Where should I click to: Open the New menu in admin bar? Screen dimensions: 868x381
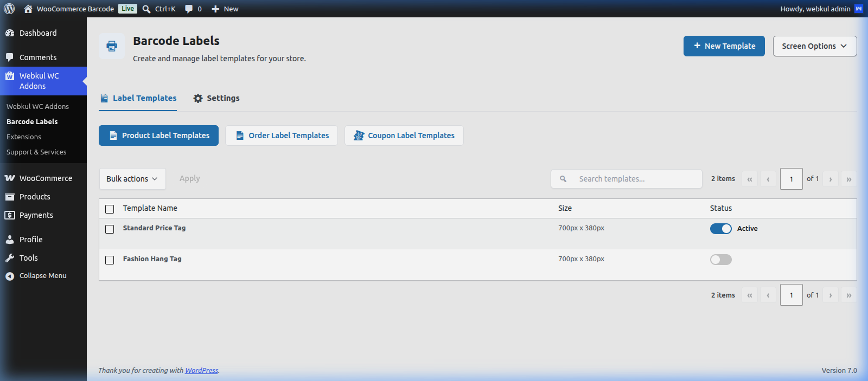pyautogui.click(x=225, y=9)
